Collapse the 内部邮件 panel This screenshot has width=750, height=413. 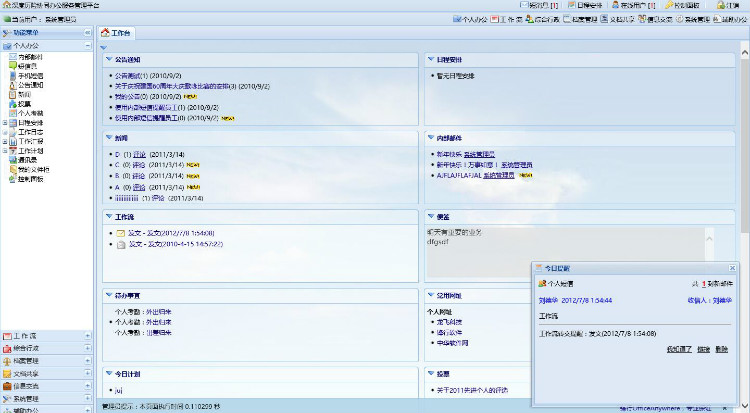tap(430, 135)
